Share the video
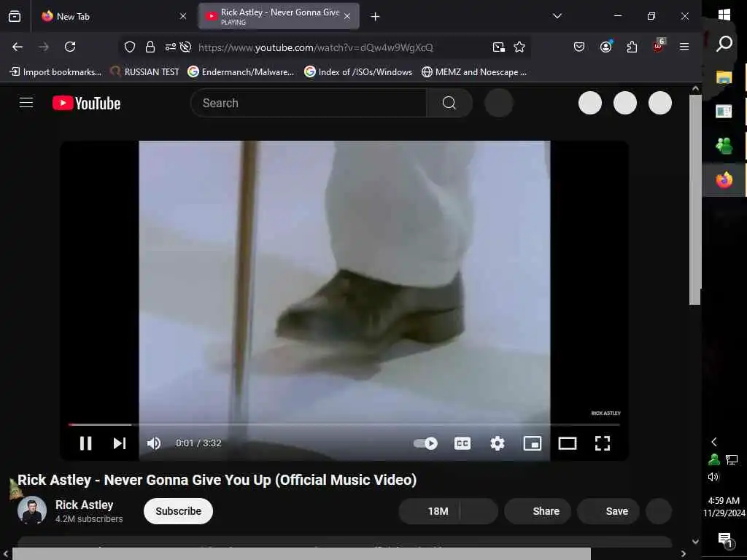 pyautogui.click(x=538, y=511)
